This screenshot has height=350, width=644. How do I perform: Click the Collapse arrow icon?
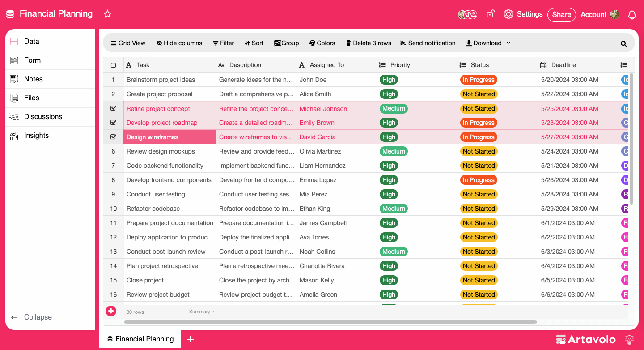(14, 317)
